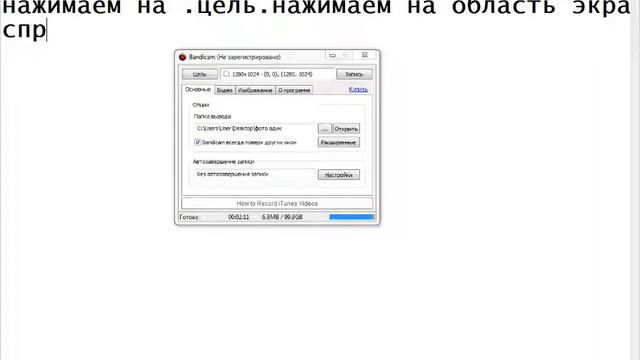The image size is (640, 360).
Task: Click the Папка вывода label
Action: (x=212, y=116)
